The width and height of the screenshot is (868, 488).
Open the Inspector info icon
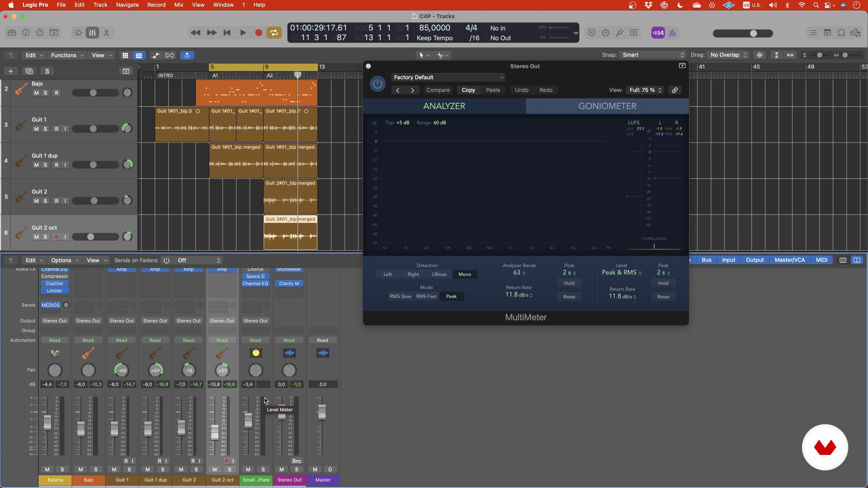click(26, 33)
